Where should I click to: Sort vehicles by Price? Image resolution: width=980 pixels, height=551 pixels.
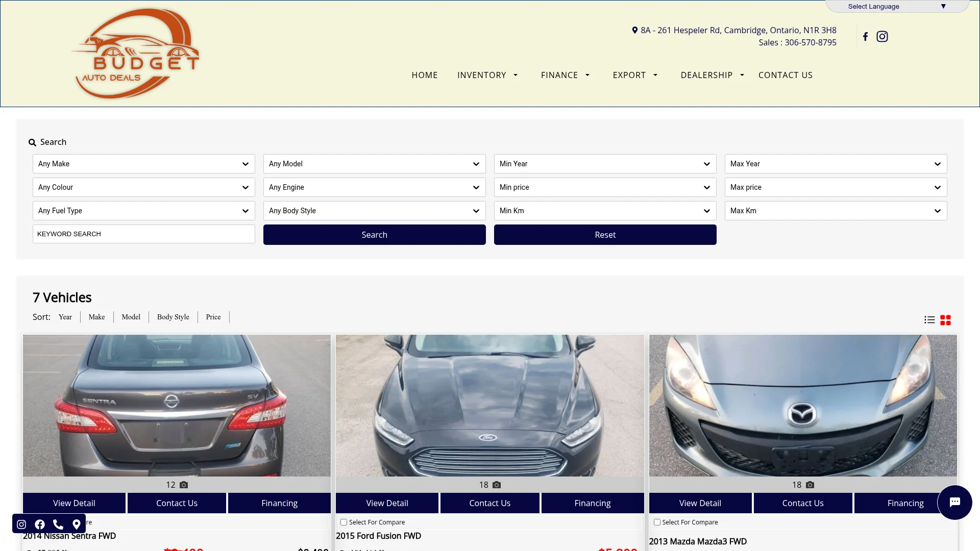click(x=213, y=317)
